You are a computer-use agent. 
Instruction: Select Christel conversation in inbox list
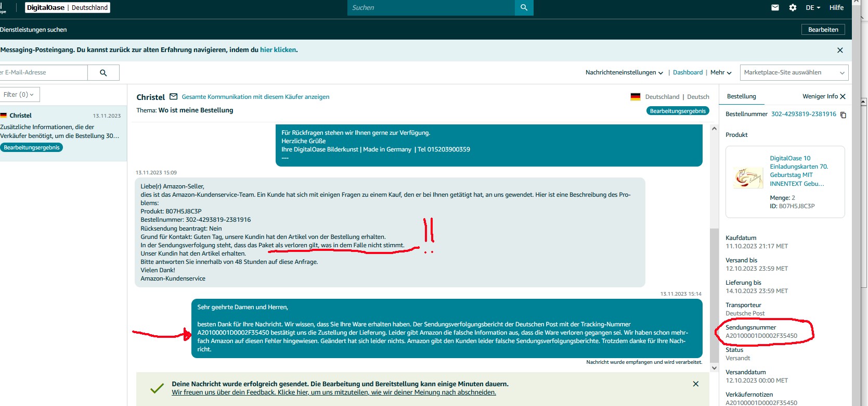click(x=63, y=133)
